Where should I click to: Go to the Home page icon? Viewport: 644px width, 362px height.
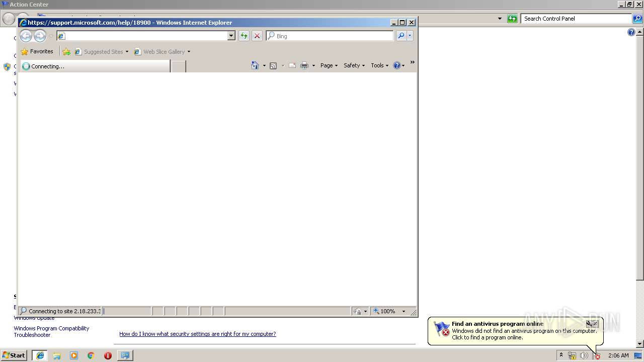pyautogui.click(x=255, y=65)
